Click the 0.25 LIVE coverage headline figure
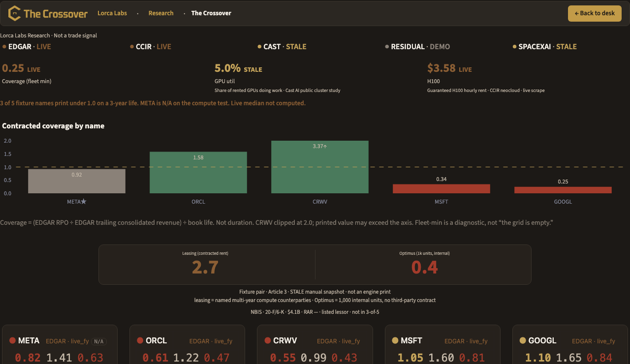The image size is (630, 364). pyautogui.click(x=21, y=68)
